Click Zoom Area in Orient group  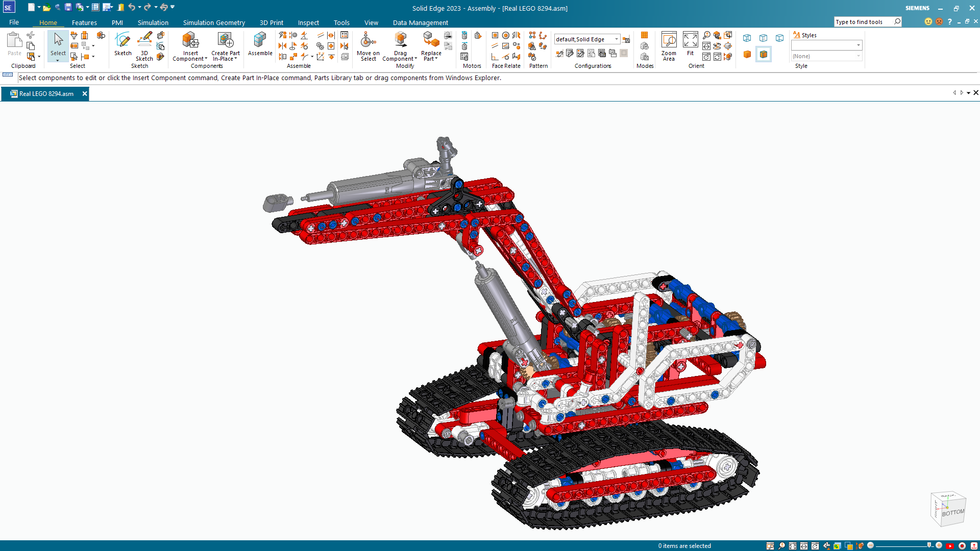tap(669, 46)
